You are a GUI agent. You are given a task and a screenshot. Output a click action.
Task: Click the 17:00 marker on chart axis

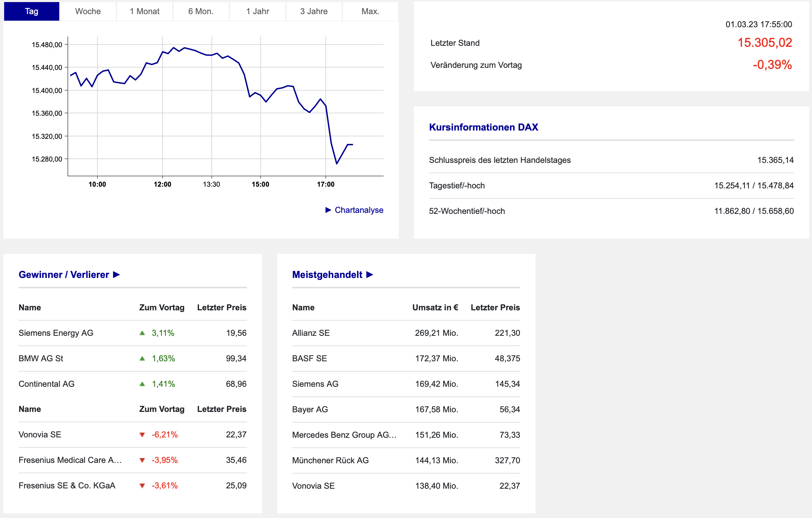pyautogui.click(x=326, y=184)
